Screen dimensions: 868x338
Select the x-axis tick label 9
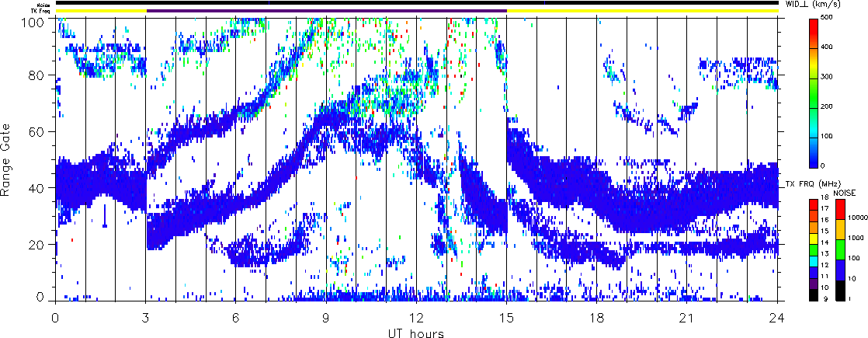pos(326,317)
